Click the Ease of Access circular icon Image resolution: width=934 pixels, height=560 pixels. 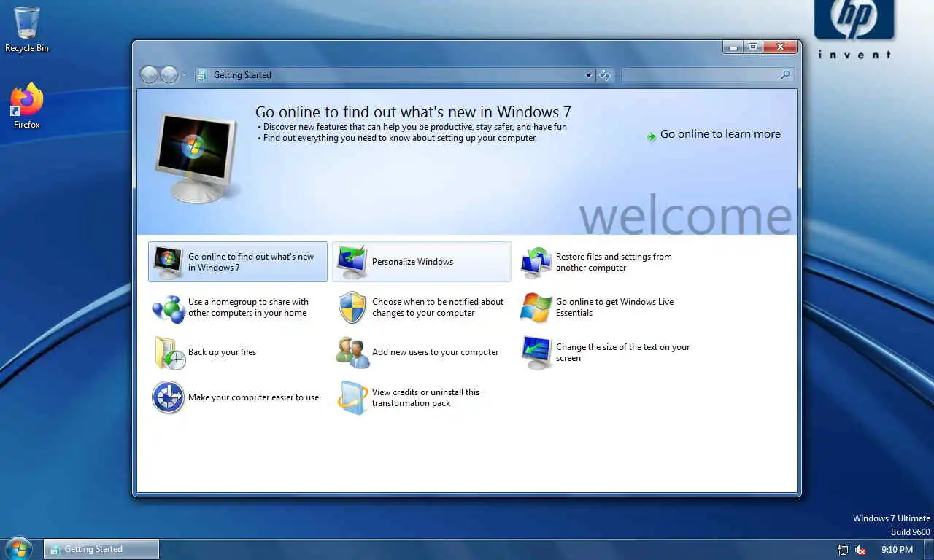[168, 398]
